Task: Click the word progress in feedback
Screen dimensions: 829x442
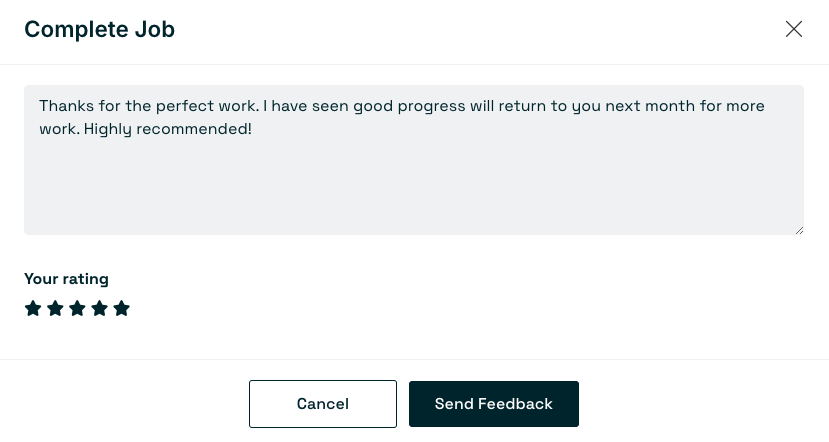Action: pos(431,106)
